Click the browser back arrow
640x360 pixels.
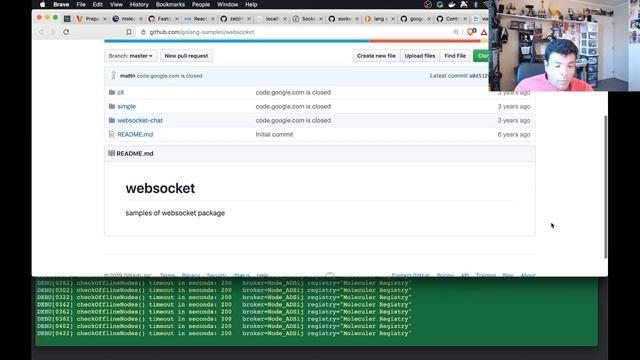41,32
